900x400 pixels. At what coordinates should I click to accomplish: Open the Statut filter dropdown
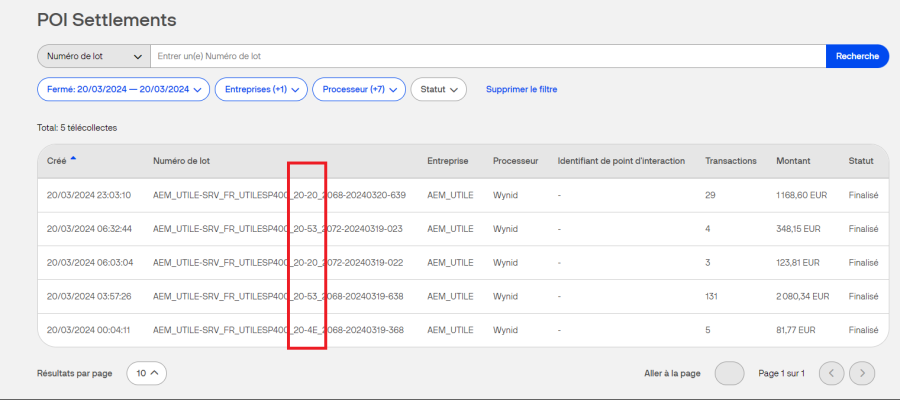click(x=439, y=89)
